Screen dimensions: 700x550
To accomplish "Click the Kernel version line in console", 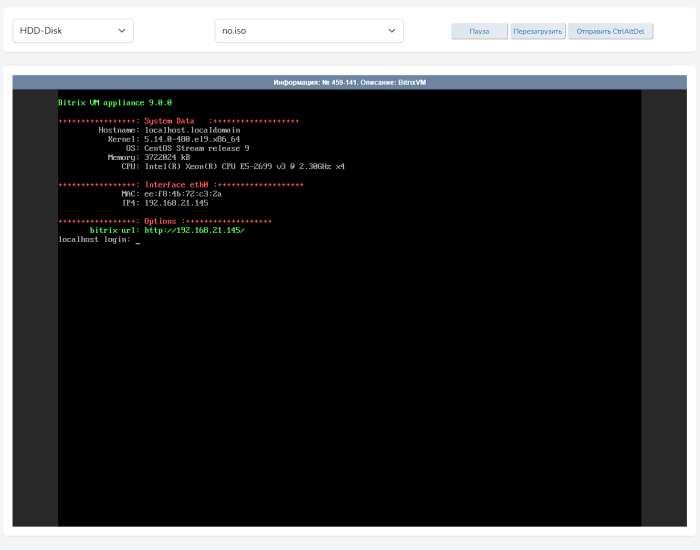I will tap(192, 139).
